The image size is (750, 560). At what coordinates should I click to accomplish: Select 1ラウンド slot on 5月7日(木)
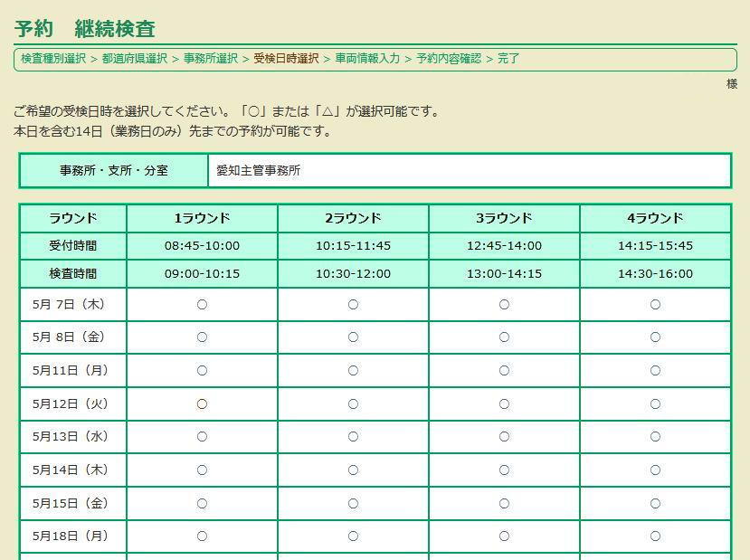(202, 305)
